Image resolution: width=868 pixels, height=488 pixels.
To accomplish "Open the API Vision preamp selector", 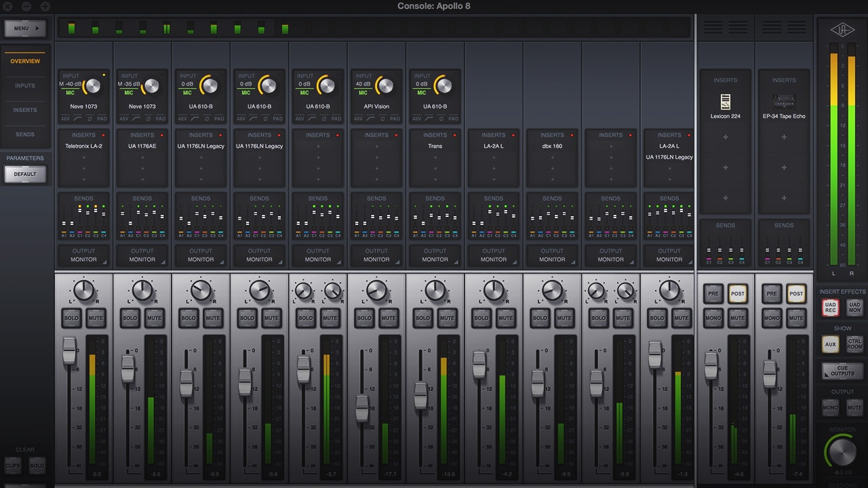I will (x=376, y=106).
